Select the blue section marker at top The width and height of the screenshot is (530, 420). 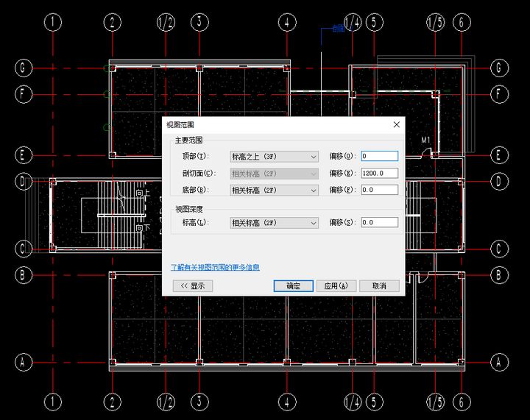click(x=338, y=28)
